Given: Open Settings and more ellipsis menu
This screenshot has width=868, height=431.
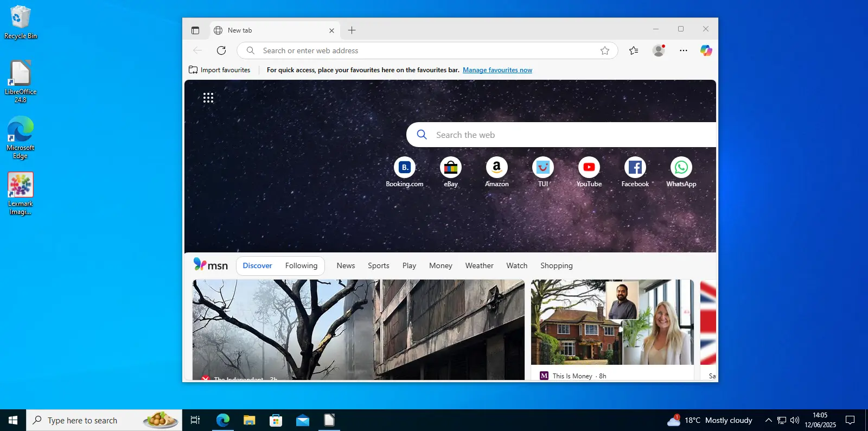Looking at the screenshot, I should point(683,50).
